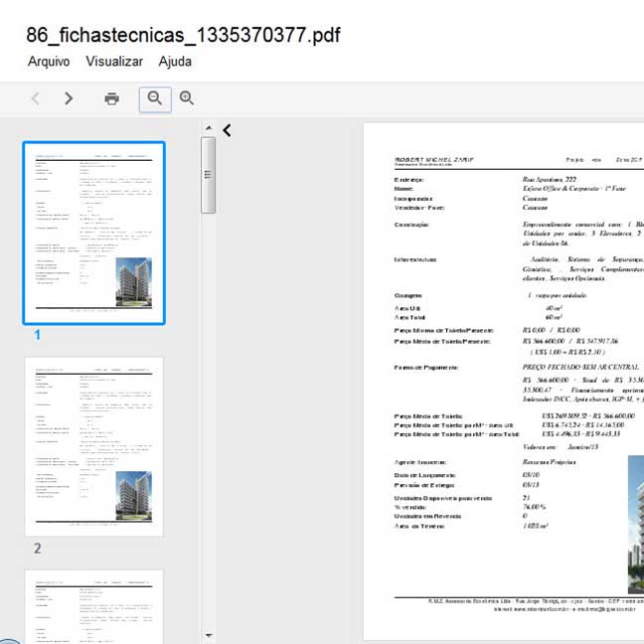Click the thumbnail panel scroll-down arrow
This screenshot has width=644, height=644.
point(209,635)
